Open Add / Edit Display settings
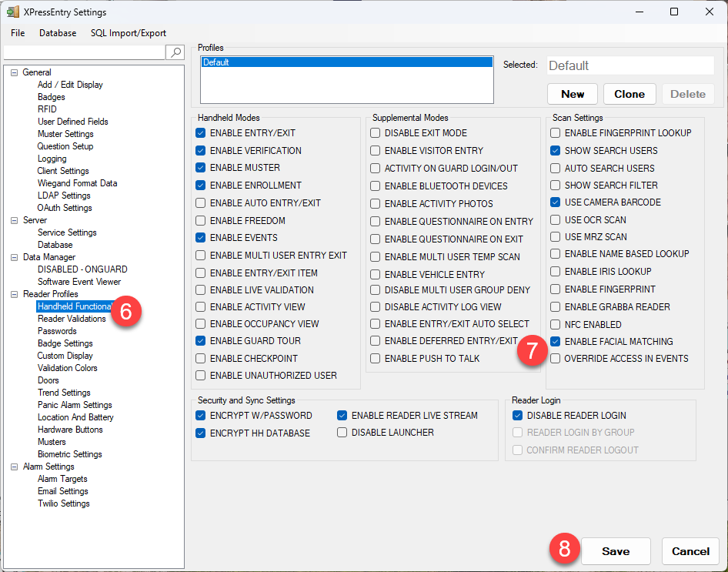 coord(70,85)
